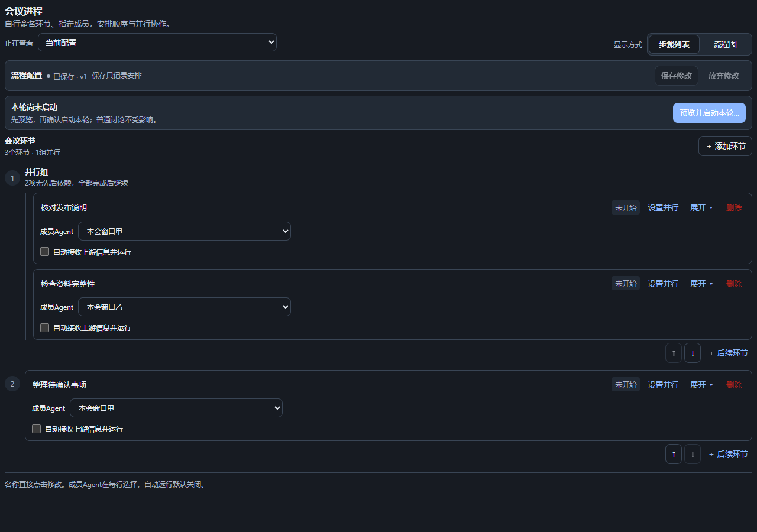Switch to 步骤列表 display mode
This screenshot has width=757, height=532.
[x=674, y=44]
